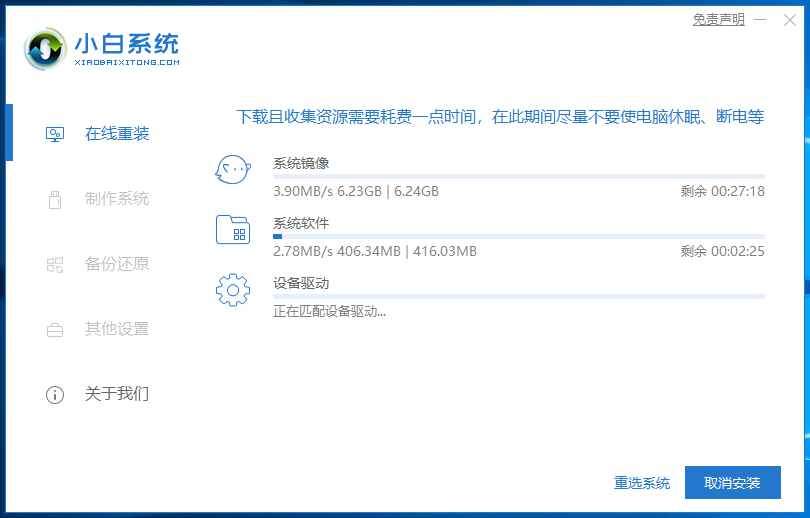Click the 系统软件 folder icon
The height and width of the screenshot is (518, 810).
(233, 230)
